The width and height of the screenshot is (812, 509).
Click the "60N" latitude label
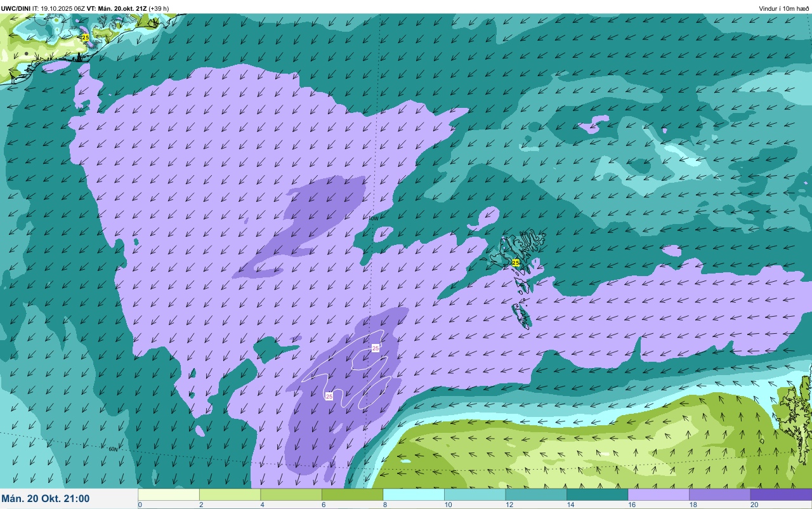(113, 449)
